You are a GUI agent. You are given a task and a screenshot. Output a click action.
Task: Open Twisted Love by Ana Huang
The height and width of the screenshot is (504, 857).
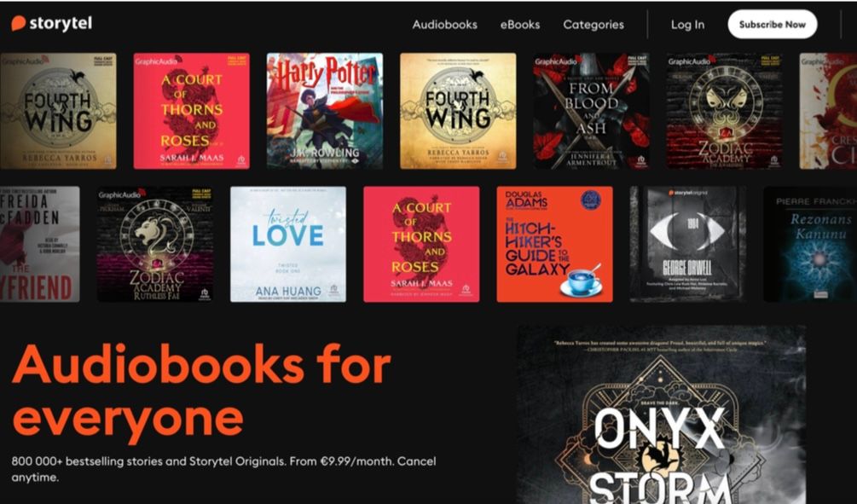(x=288, y=244)
